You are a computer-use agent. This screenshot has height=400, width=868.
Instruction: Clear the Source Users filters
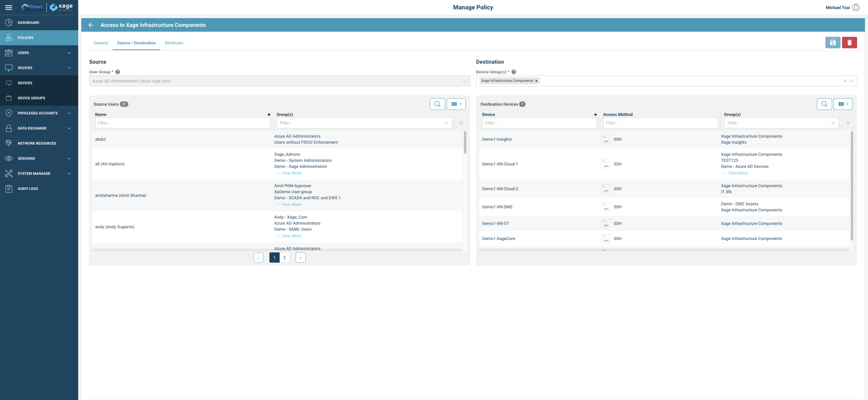(461, 123)
